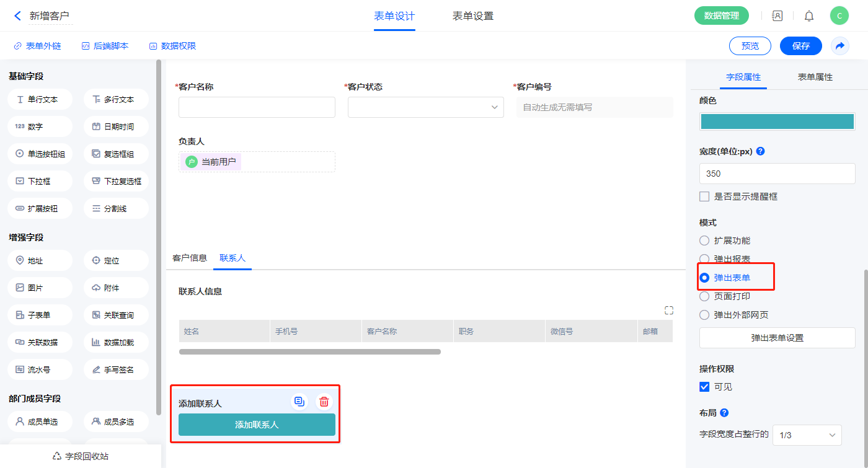The image size is (868, 468).
Task: Click the 保存 button
Action: pyautogui.click(x=800, y=46)
